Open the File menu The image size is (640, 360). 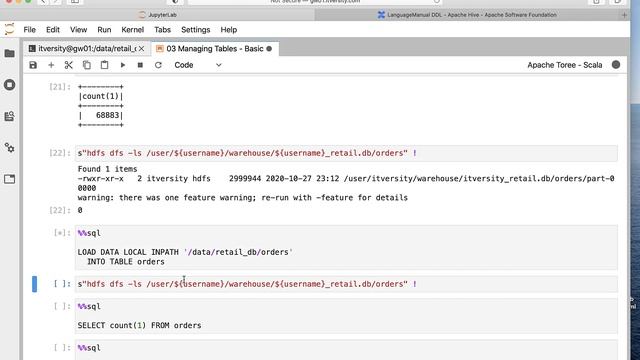[29, 30]
